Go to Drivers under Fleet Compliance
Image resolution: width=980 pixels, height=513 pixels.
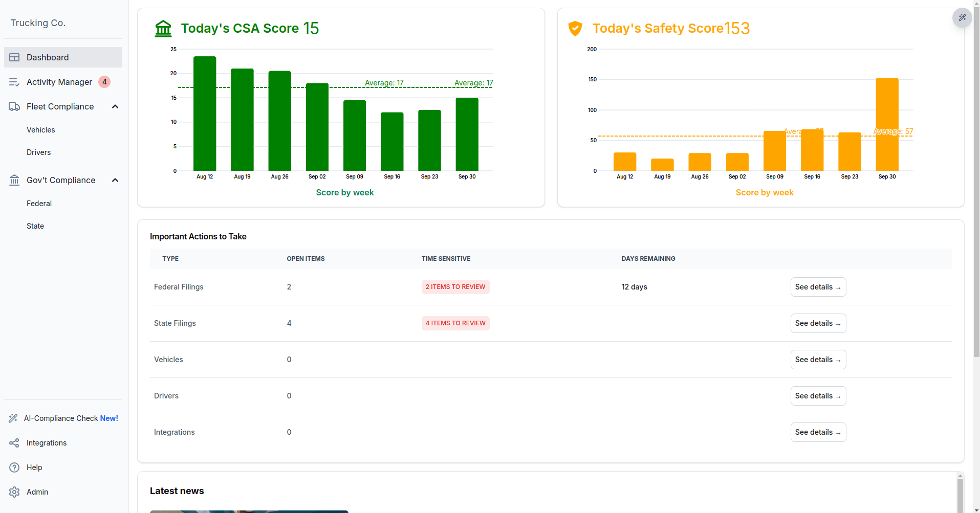[39, 152]
